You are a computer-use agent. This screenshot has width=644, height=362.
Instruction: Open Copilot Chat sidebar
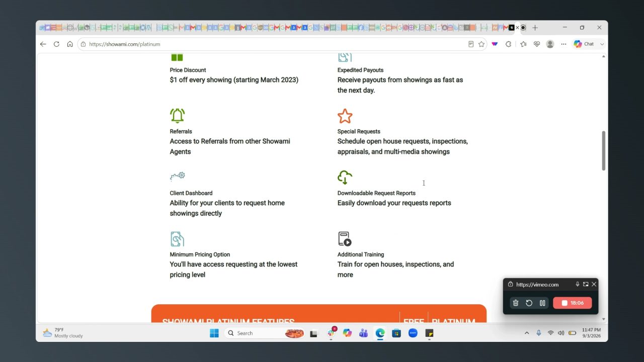tap(584, 44)
